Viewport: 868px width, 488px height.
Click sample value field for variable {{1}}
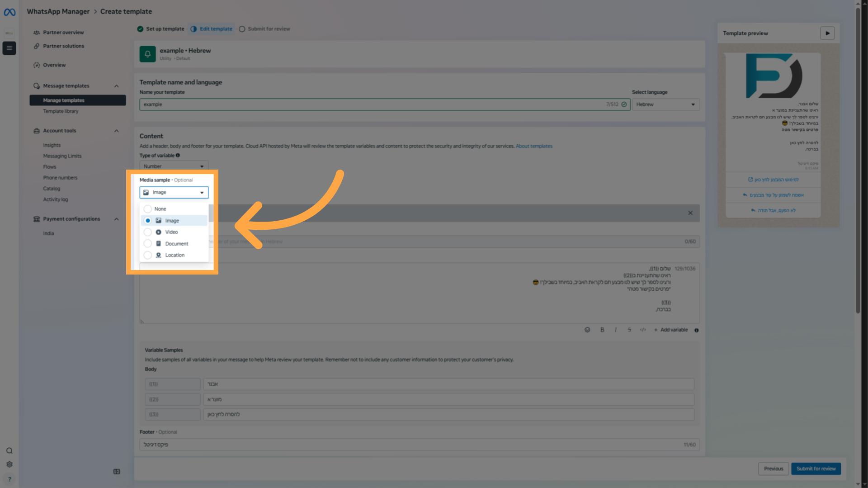[448, 384]
